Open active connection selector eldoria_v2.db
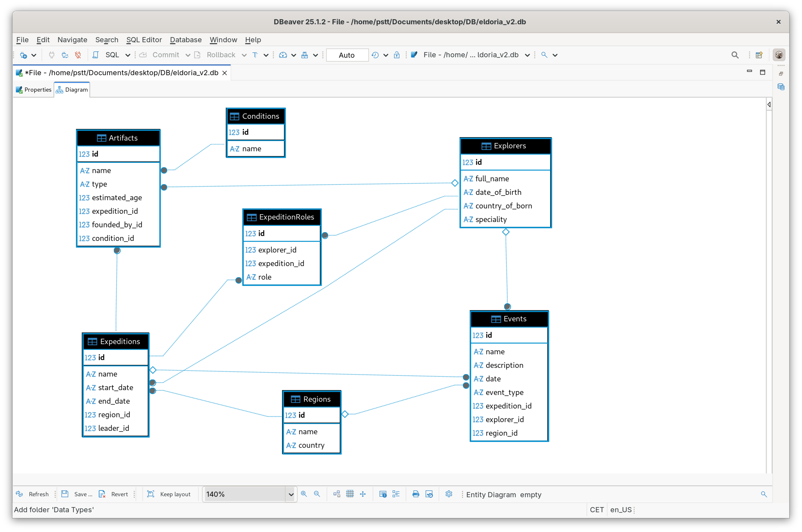This screenshot has width=802, height=532. pos(471,55)
